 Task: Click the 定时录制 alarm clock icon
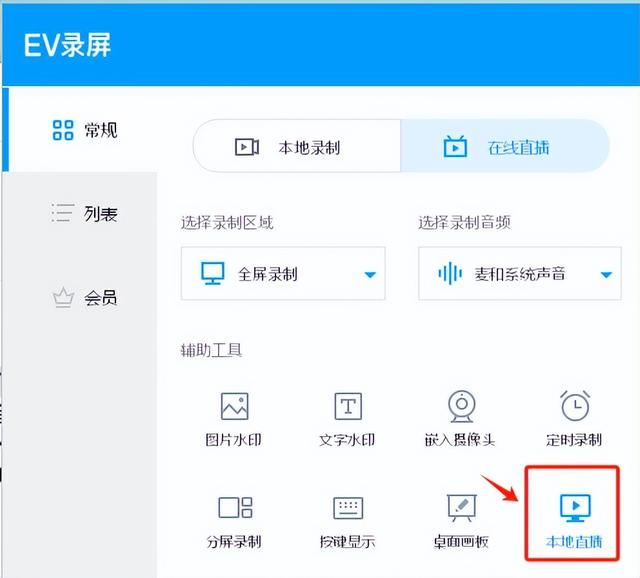click(x=575, y=406)
